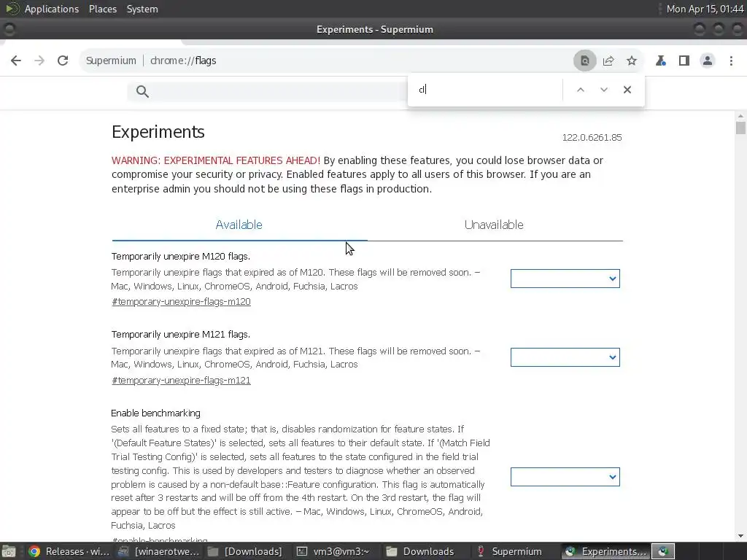The width and height of the screenshot is (747, 560).
Task: Open dropdown for unexpire M120 flags
Action: (x=565, y=279)
